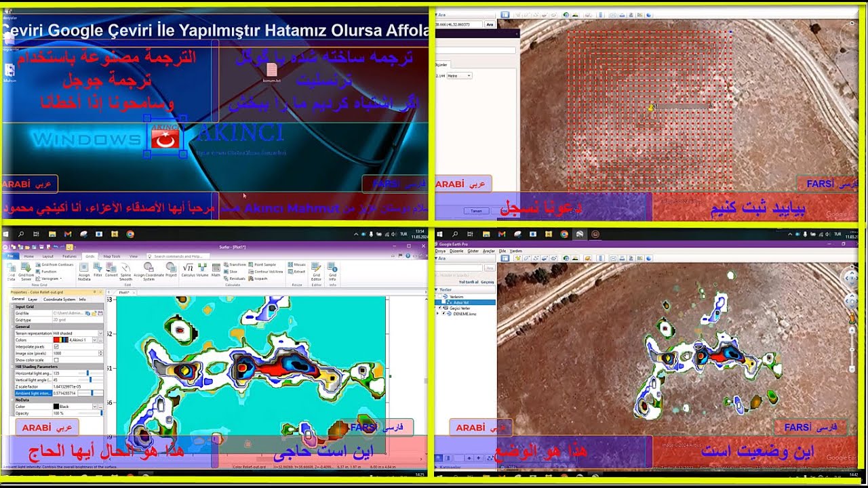Screen dimensions: 868x488
Task: Click the Residuals tool in Surfer
Action: click(x=235, y=278)
